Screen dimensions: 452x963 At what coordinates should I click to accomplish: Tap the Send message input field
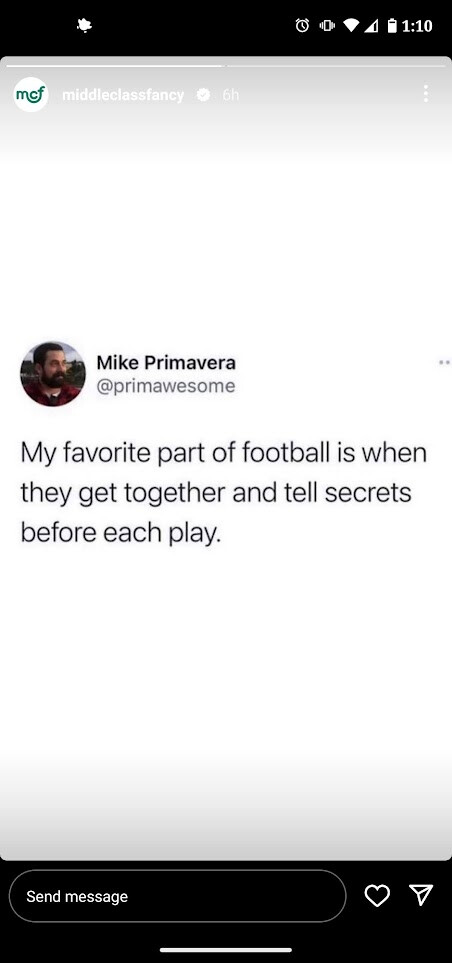click(177, 896)
